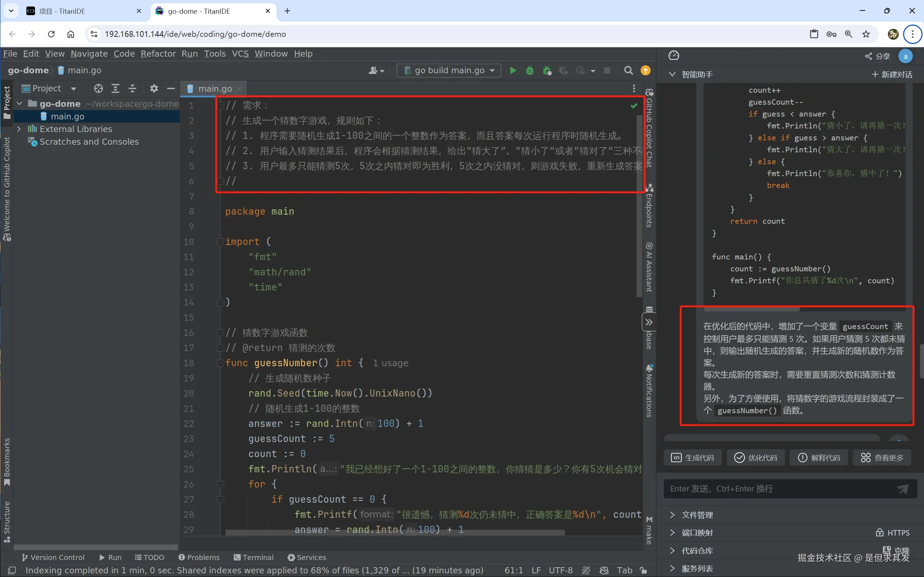
Task: Open Project panel gear settings
Action: [154, 88]
